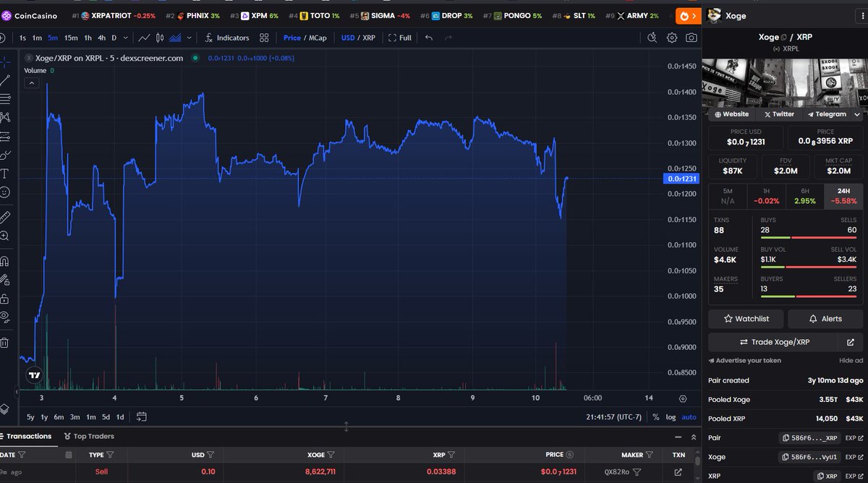Open trending token #4 TOTO
The width and height of the screenshot is (868, 483).
[314, 15]
